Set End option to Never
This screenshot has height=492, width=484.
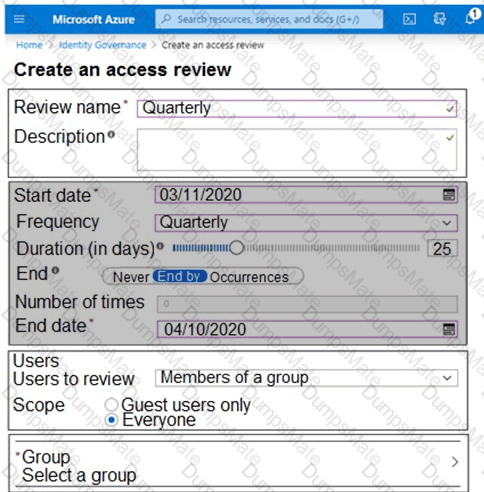131,277
